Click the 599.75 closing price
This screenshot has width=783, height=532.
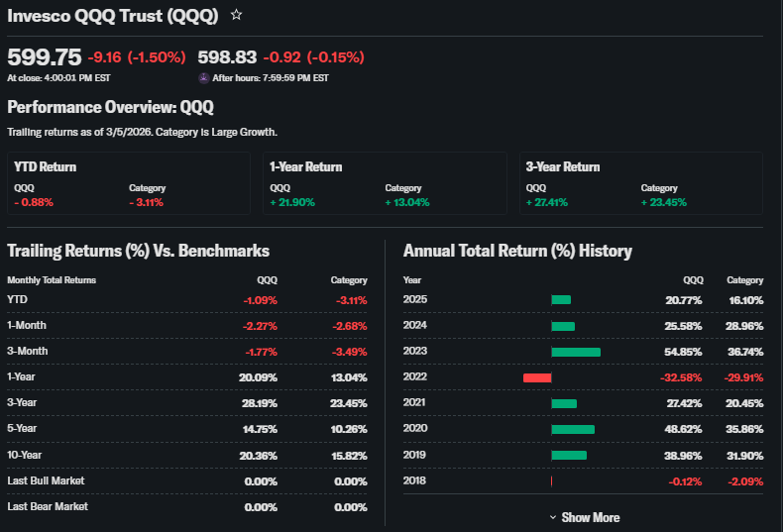coord(44,57)
